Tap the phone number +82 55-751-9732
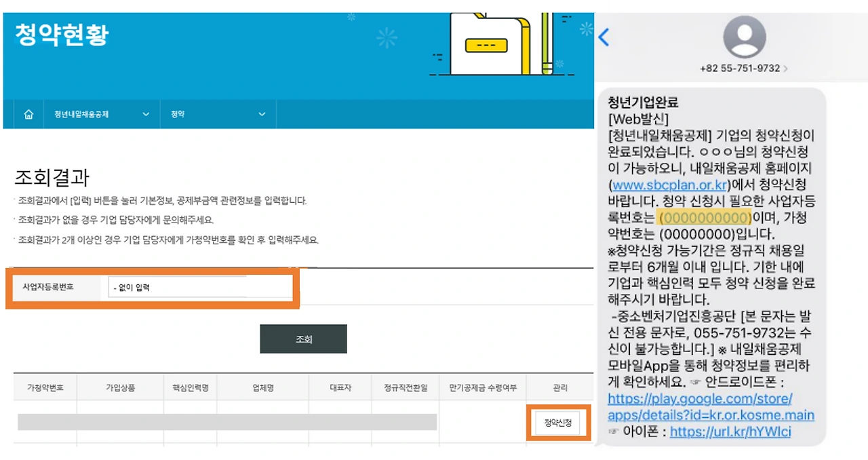This screenshot has width=868, height=460. (739, 68)
